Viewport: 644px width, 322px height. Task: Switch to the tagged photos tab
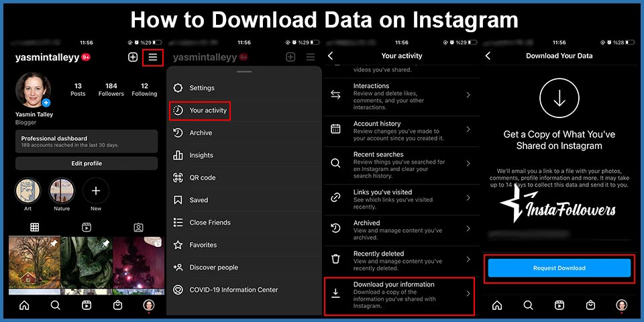[138, 227]
